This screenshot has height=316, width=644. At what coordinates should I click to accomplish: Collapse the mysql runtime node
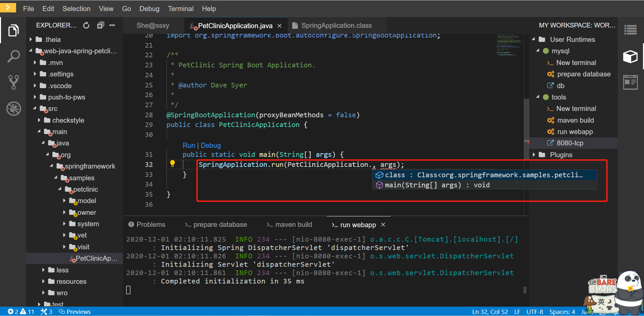[538, 51]
